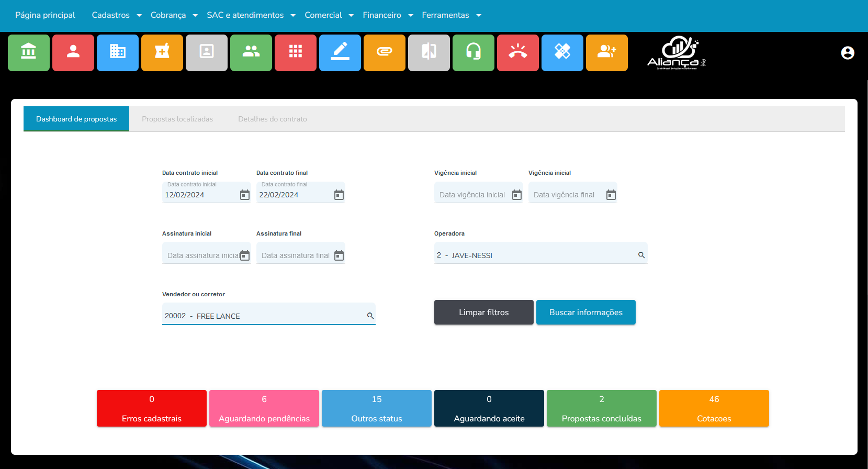Click the green bank building icon
Screen dimensions: 868x469
pos(29,52)
